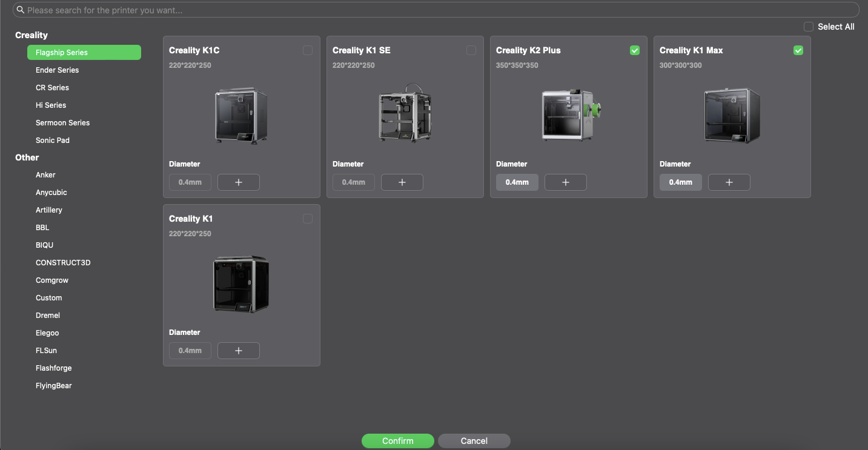Viewport: 868px width, 450px height.
Task: Select the Custom printer entry
Action: click(49, 298)
